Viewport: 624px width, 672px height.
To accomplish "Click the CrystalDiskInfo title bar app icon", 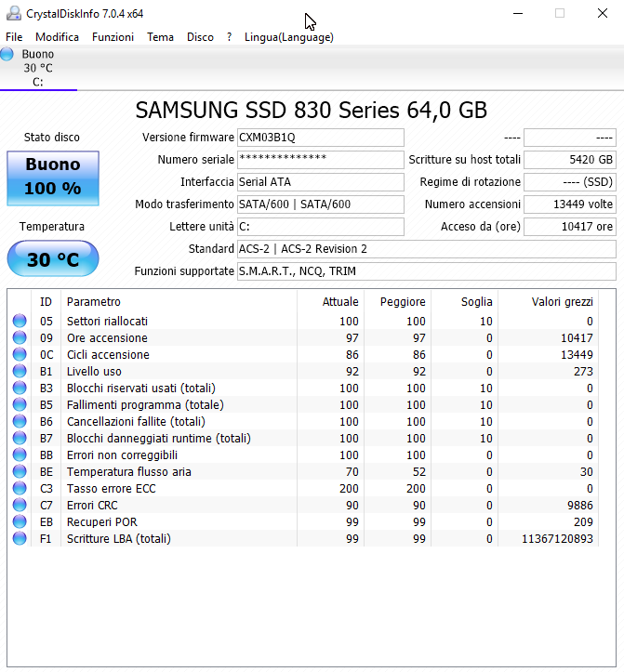I will [13, 14].
